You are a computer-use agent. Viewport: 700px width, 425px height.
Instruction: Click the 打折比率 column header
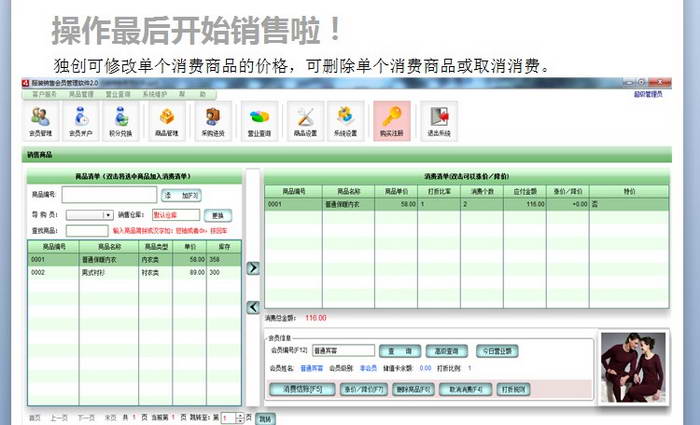[x=439, y=192]
